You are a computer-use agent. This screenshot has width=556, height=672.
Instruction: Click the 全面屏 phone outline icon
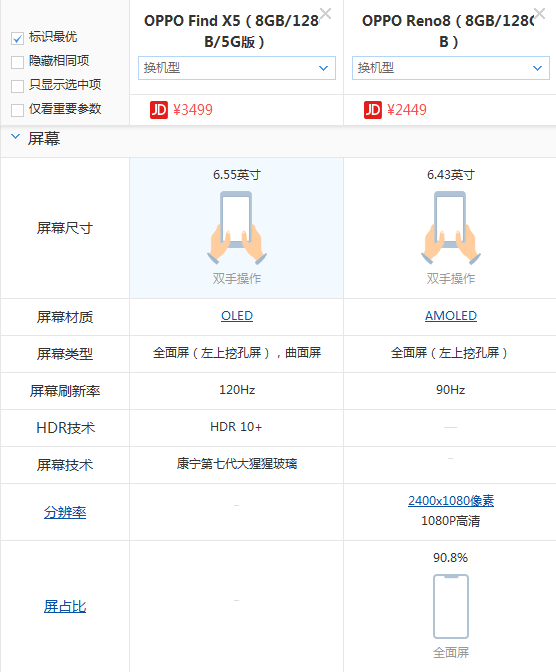pos(451,606)
